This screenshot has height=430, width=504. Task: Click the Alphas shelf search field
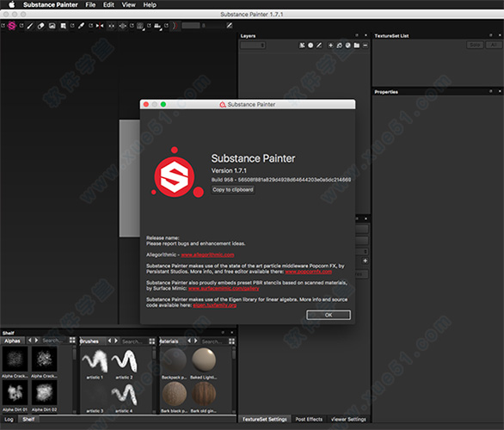[53, 341]
